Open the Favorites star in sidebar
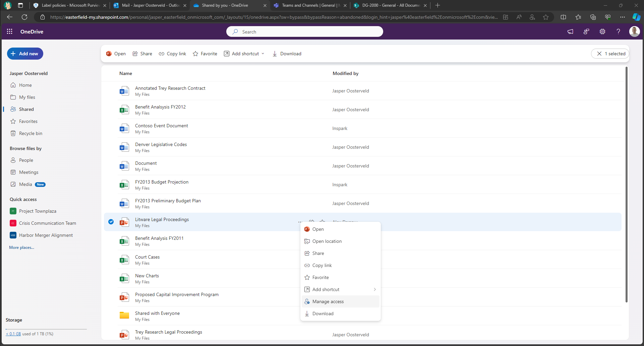The image size is (644, 346). [13, 121]
